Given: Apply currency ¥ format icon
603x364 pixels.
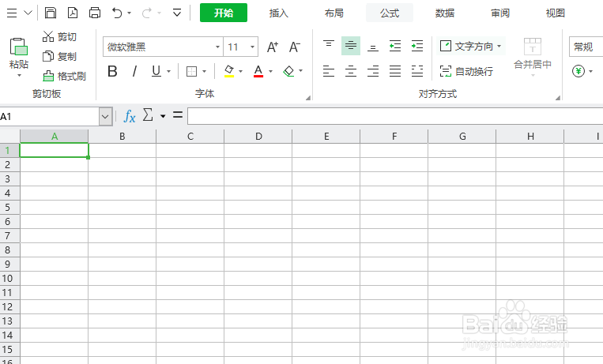Looking at the screenshot, I should click(579, 71).
